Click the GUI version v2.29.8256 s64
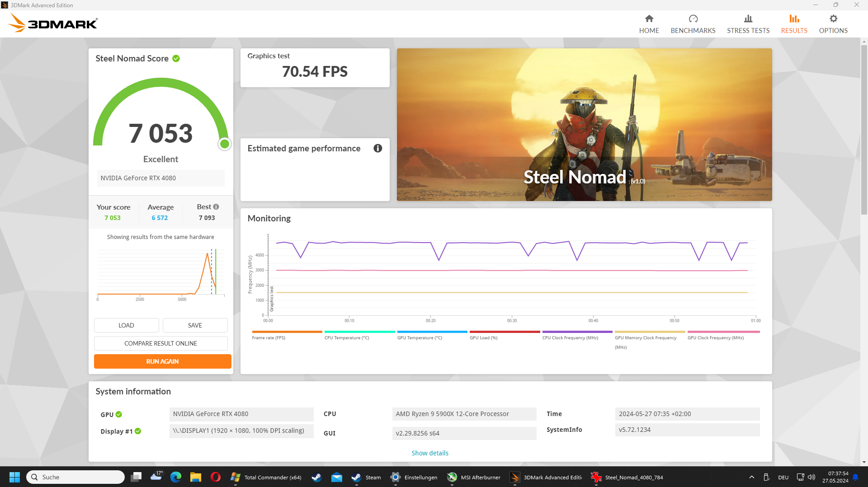Viewport: 868px width, 487px height. (464, 433)
